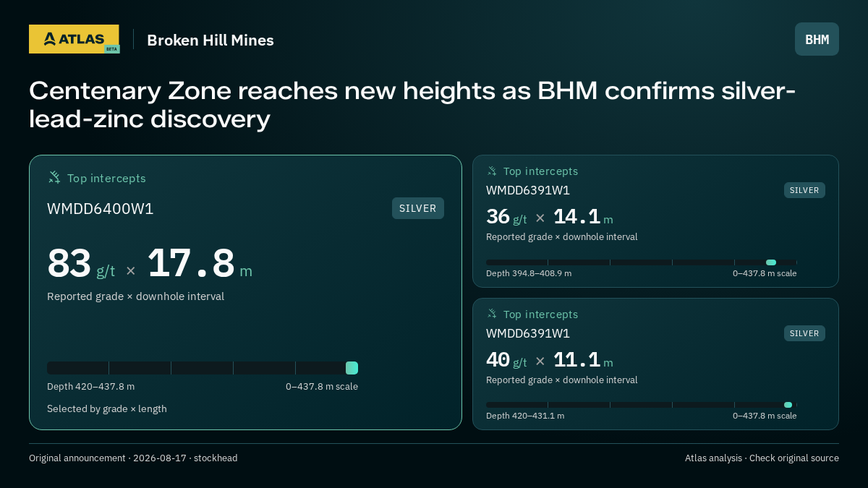The width and height of the screenshot is (868, 488).
Task: Click "WMDD6391W1" in the 40 g/t card
Action: 528,333
